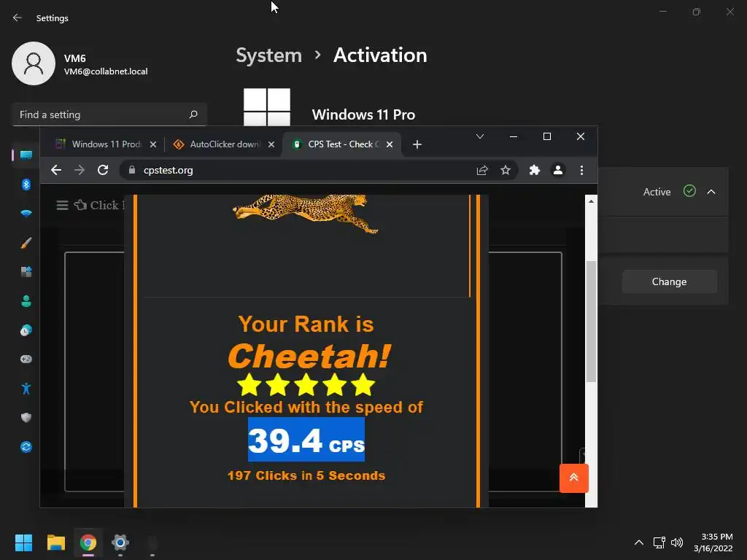Open Accounts category in Settings sidebar
747x560 pixels.
pyautogui.click(x=26, y=301)
